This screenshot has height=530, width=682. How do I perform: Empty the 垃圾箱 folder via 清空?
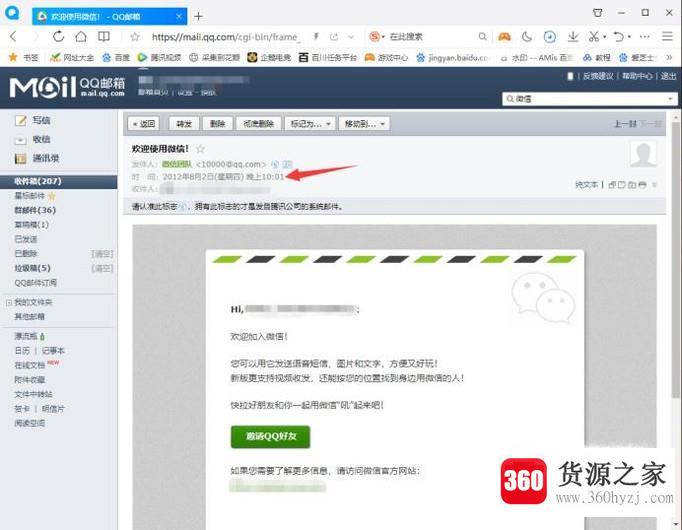point(102,268)
